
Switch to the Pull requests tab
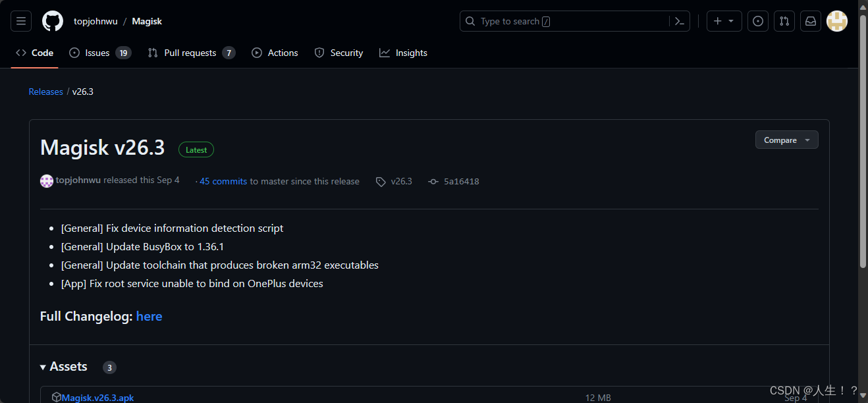191,53
